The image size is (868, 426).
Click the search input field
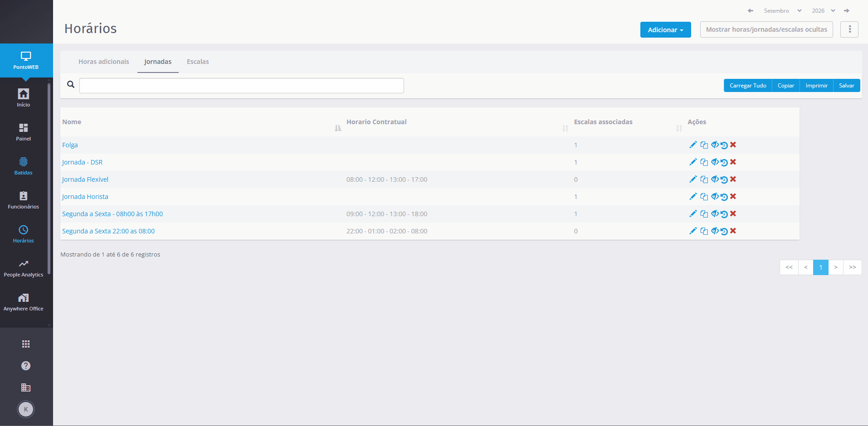tap(242, 86)
